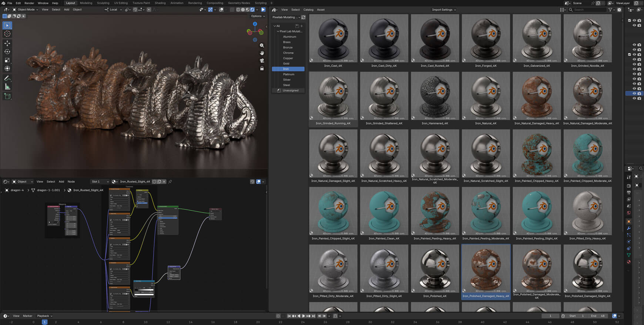
Task: Collapse the Pixel Lab Mutating catalog tree
Action: [278, 31]
